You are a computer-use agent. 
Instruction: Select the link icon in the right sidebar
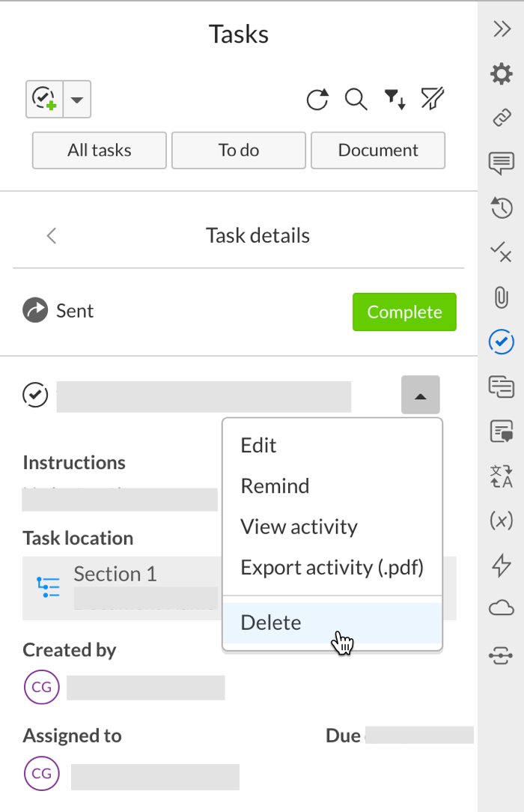point(501,118)
